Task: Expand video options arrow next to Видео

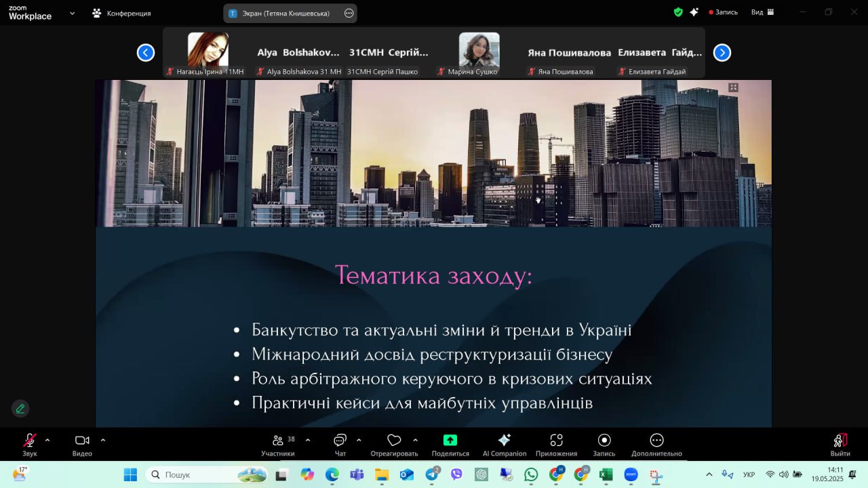Action: pyautogui.click(x=103, y=440)
